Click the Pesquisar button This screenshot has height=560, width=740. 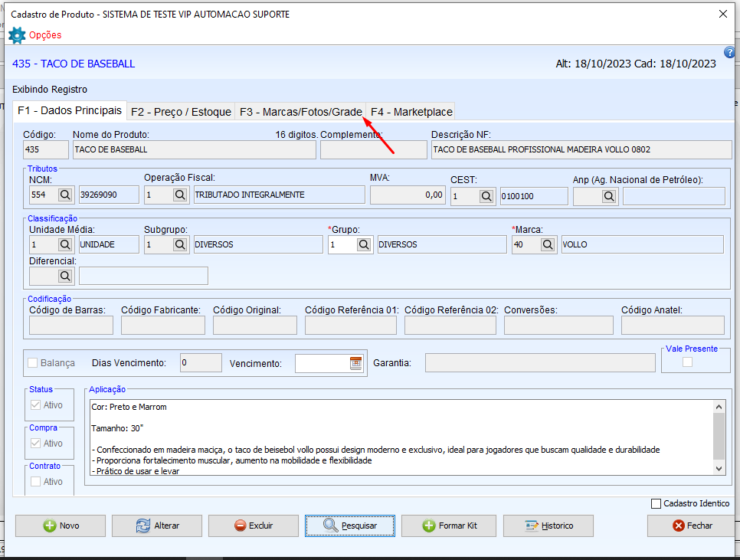(x=350, y=526)
